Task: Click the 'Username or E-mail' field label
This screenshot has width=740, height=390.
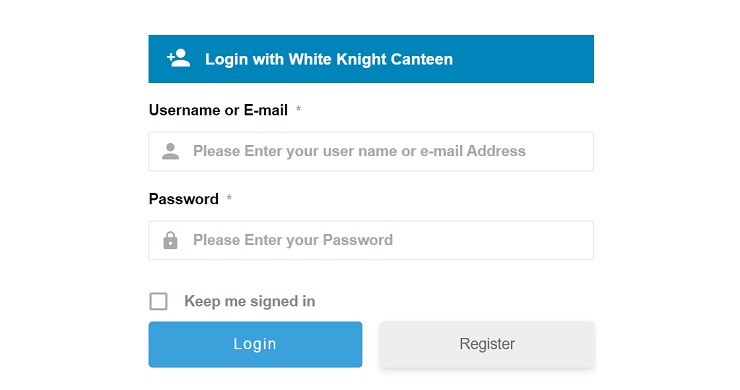Action: [218, 110]
